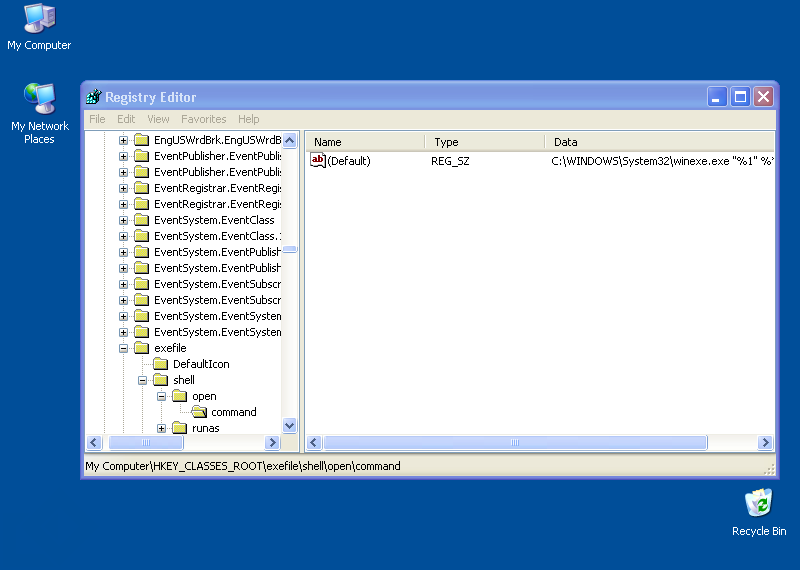The image size is (800, 570).
Task: Select the exefile key label
Action: [170, 348]
